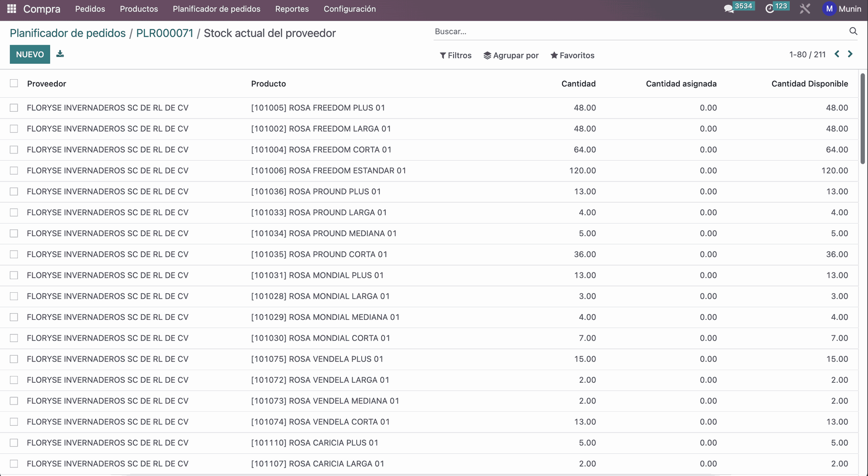
Task: Click the 120.00 Cantidad value for FREEDOM ESTANDAR
Action: [582, 171]
